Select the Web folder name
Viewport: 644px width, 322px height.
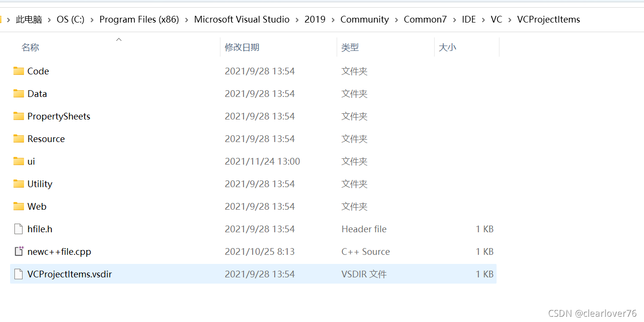pos(37,206)
